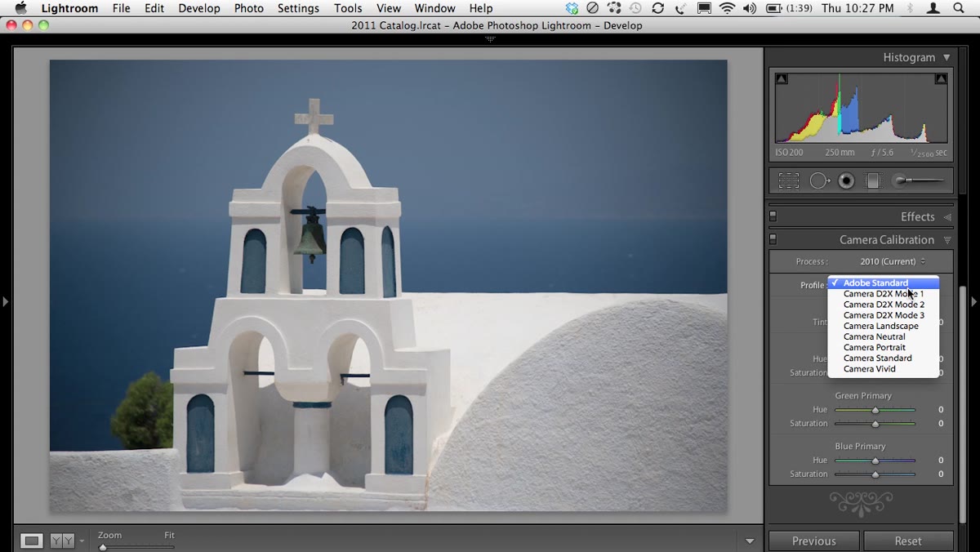The image size is (980, 552).
Task: Click the Time Machine clock icon
Action: pos(635,8)
